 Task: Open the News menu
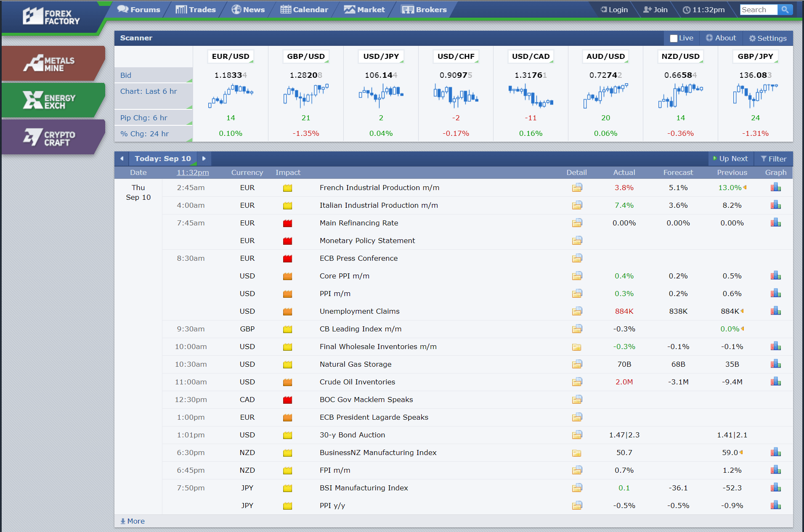click(248, 10)
